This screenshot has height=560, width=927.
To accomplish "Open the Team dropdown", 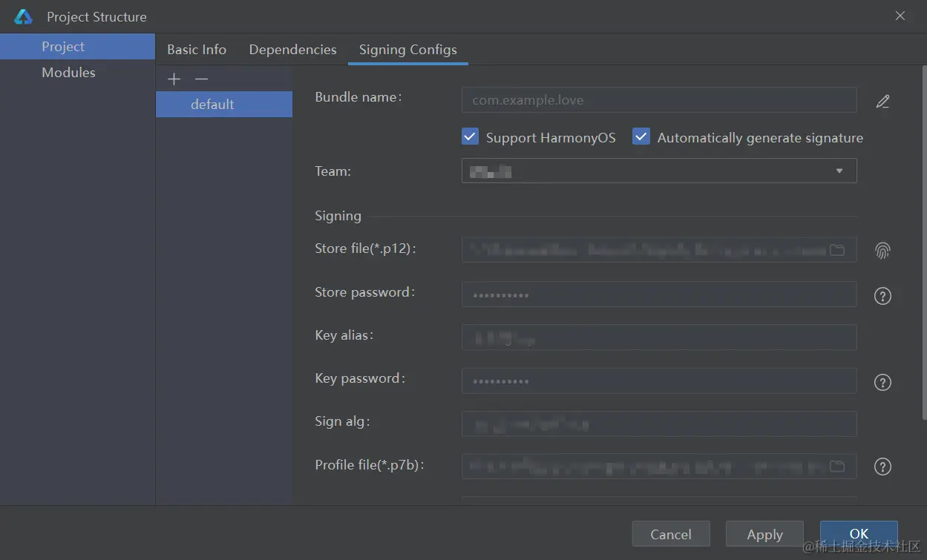I will pyautogui.click(x=659, y=171).
